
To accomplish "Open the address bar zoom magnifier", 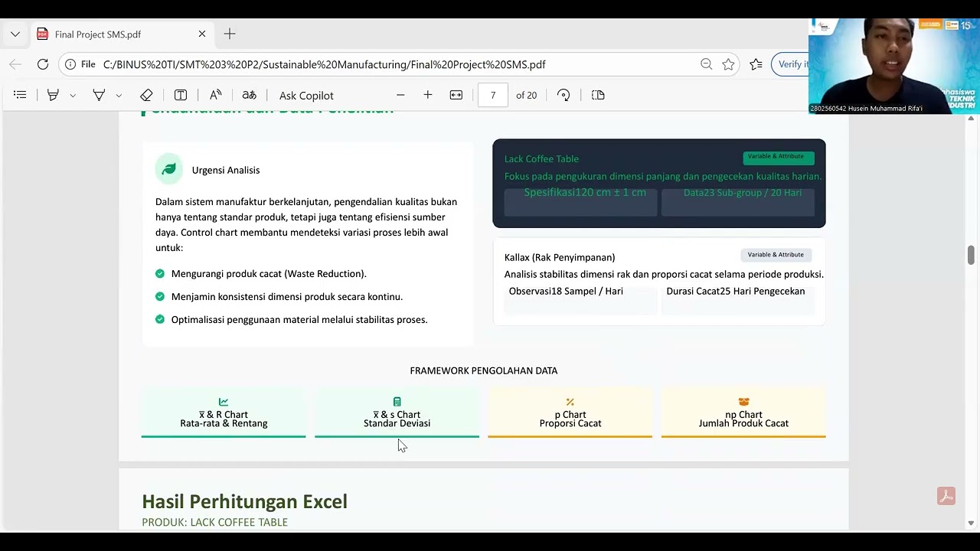I will pyautogui.click(x=707, y=64).
